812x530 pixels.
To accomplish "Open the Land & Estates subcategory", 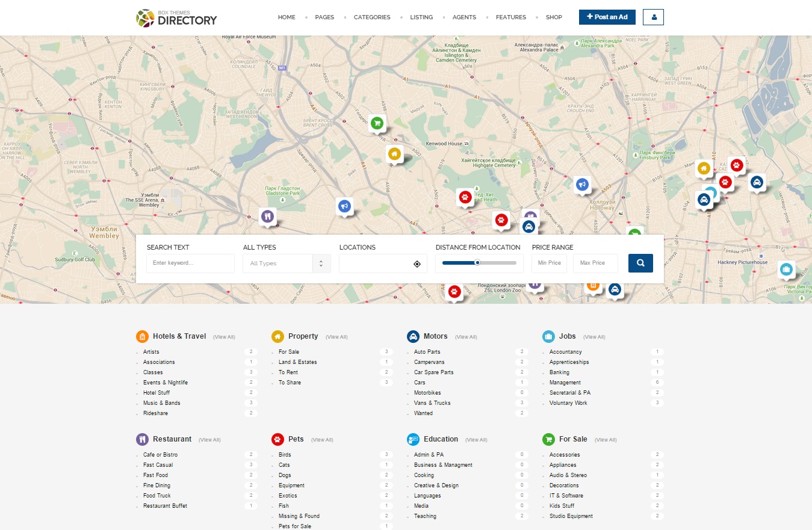I will [x=298, y=362].
